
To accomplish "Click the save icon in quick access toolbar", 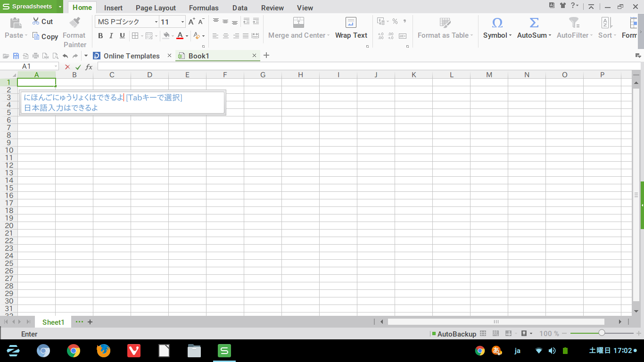I will (x=16, y=56).
